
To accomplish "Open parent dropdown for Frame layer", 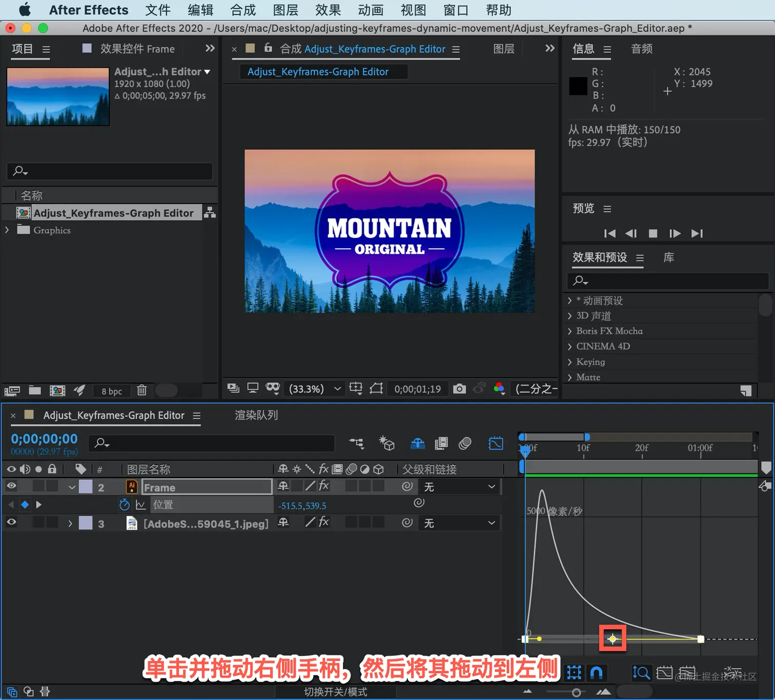I will (459, 487).
